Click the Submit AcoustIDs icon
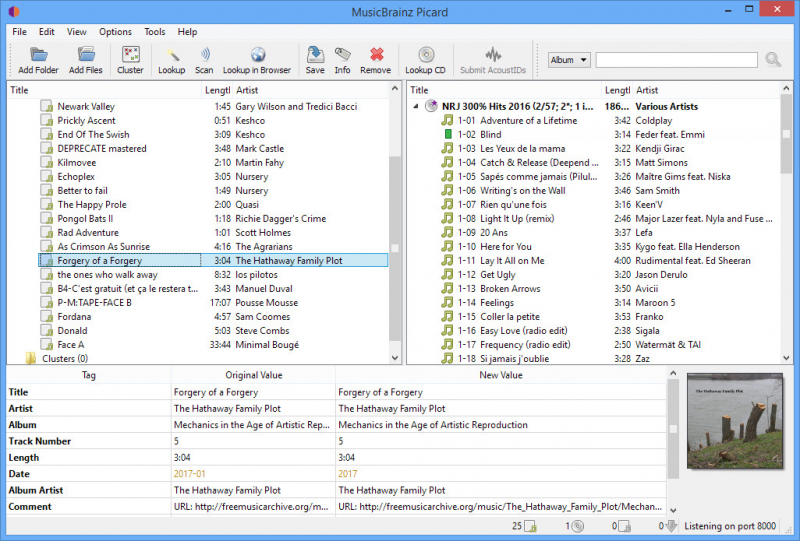Screen dimensions: 800x541 (x=493, y=55)
